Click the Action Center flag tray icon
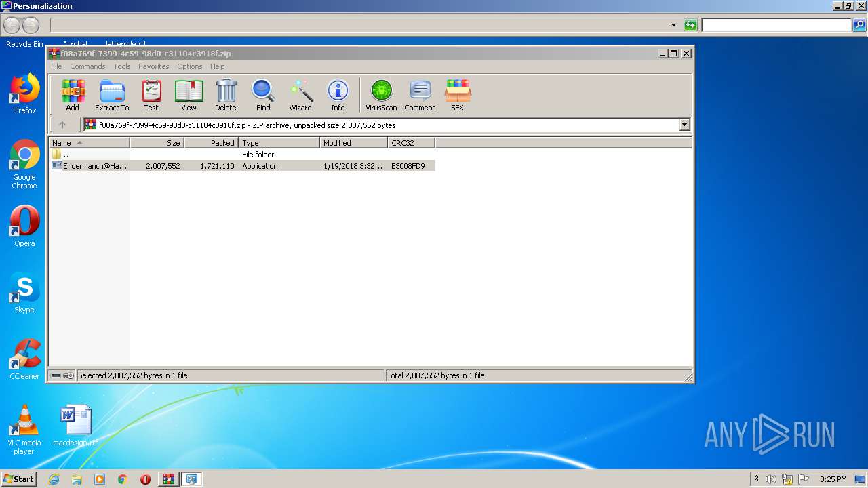Image resolution: width=868 pixels, height=488 pixels. coord(803,479)
